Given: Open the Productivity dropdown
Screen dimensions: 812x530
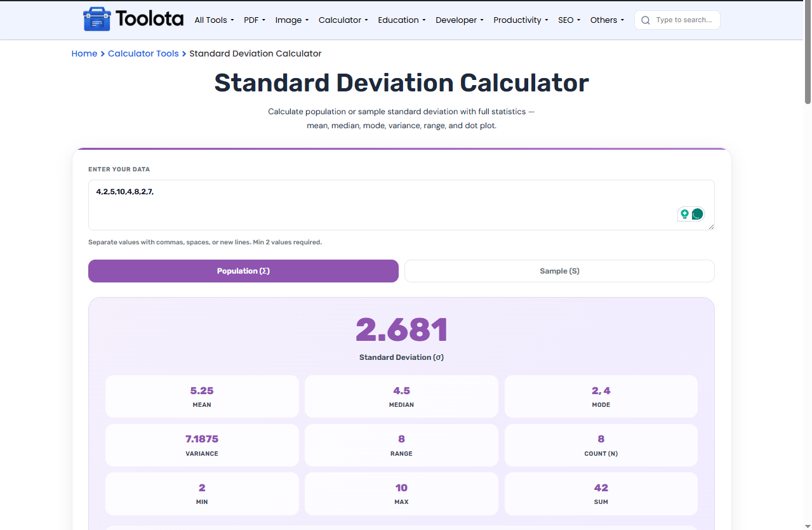Looking at the screenshot, I should (521, 20).
